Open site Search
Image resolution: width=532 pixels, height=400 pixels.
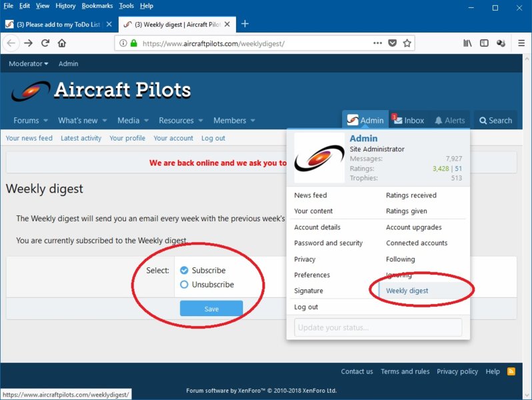pyautogui.click(x=495, y=121)
